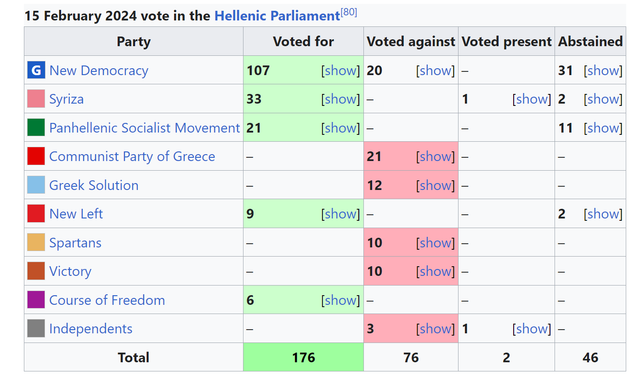Open the Hellenic Parliament link
This screenshot has height=385, width=640.
[277, 16]
